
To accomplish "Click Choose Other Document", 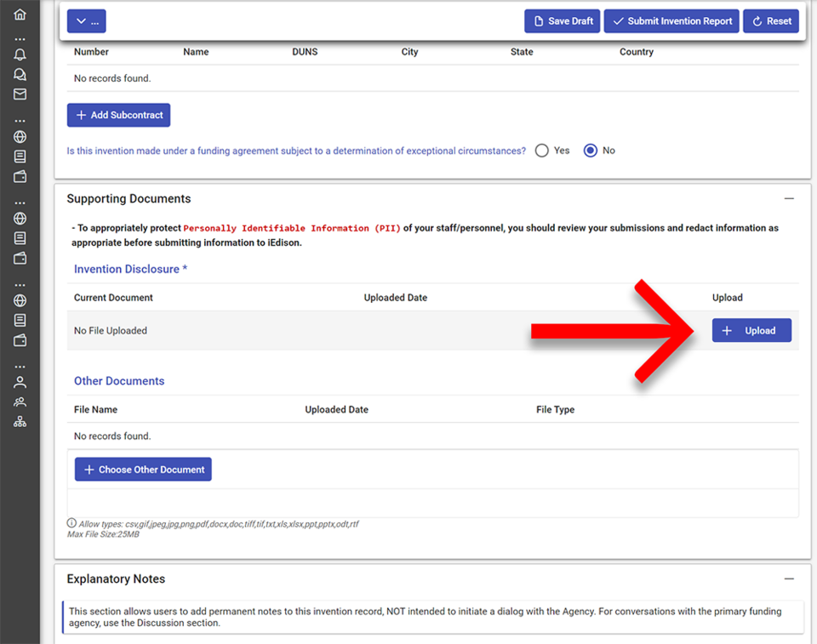I will point(142,469).
